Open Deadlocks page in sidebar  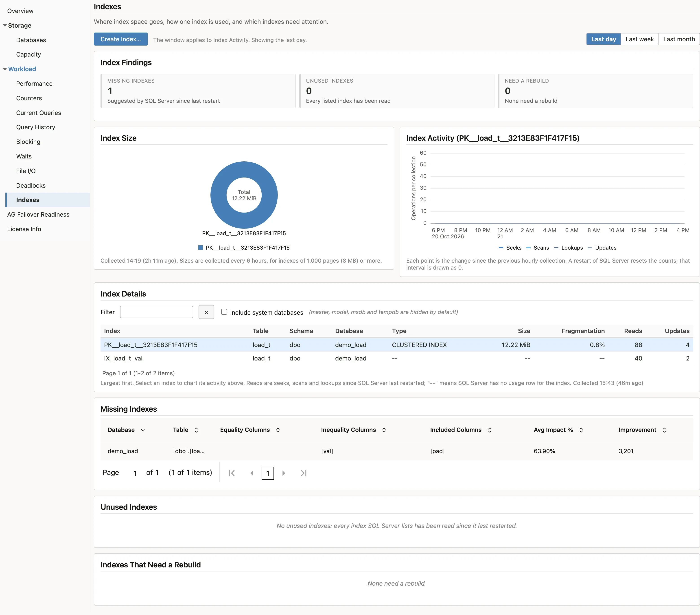click(31, 185)
